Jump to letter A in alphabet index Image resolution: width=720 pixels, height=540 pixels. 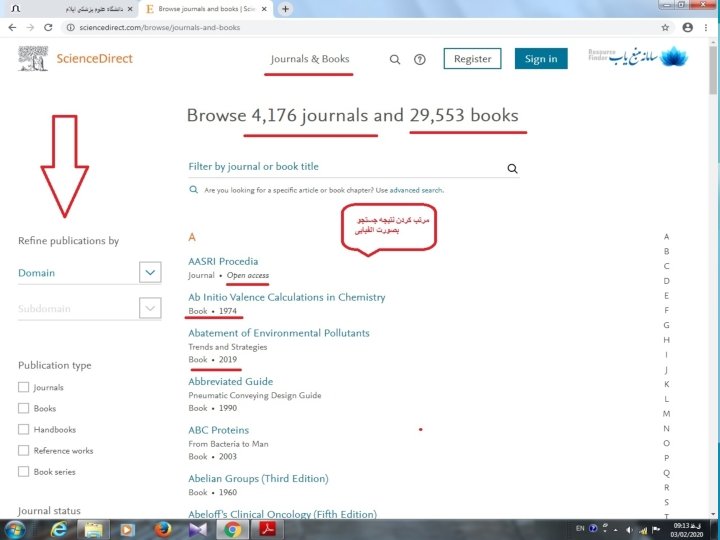[x=666, y=237]
